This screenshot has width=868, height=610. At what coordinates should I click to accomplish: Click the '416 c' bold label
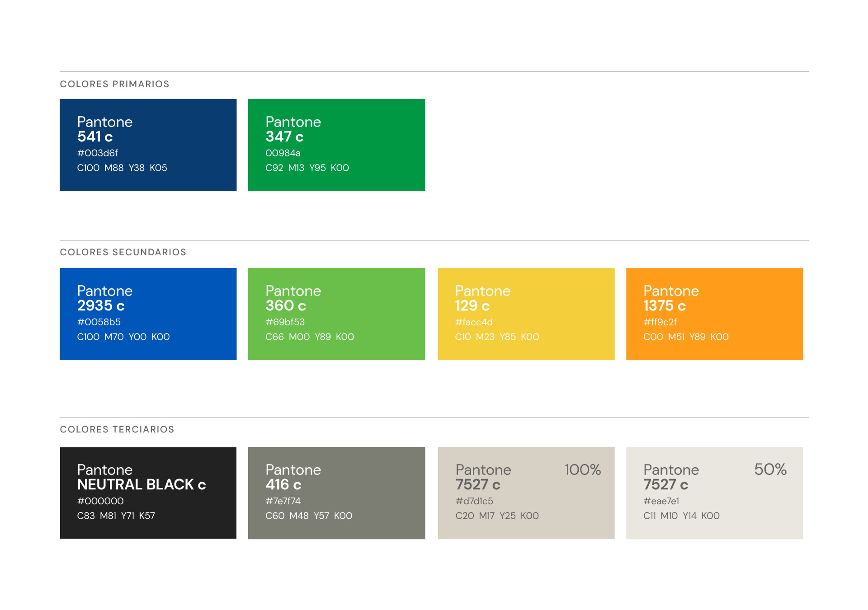pyautogui.click(x=283, y=484)
